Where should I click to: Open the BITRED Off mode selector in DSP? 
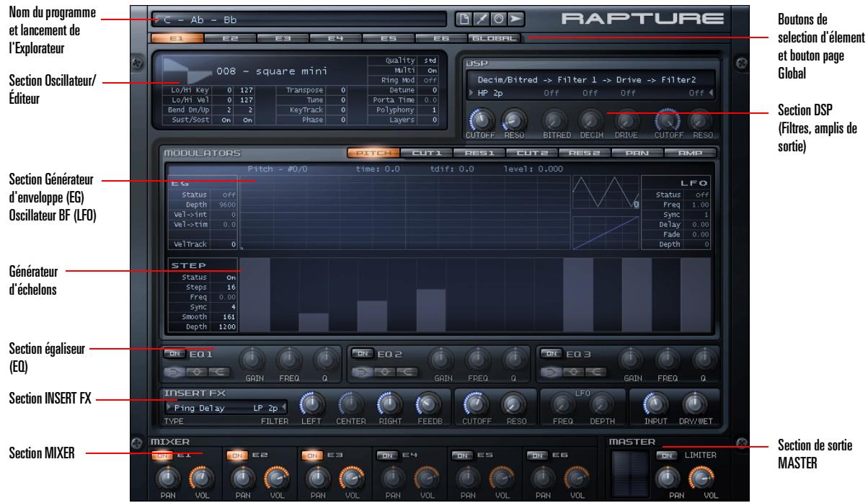tap(552, 93)
